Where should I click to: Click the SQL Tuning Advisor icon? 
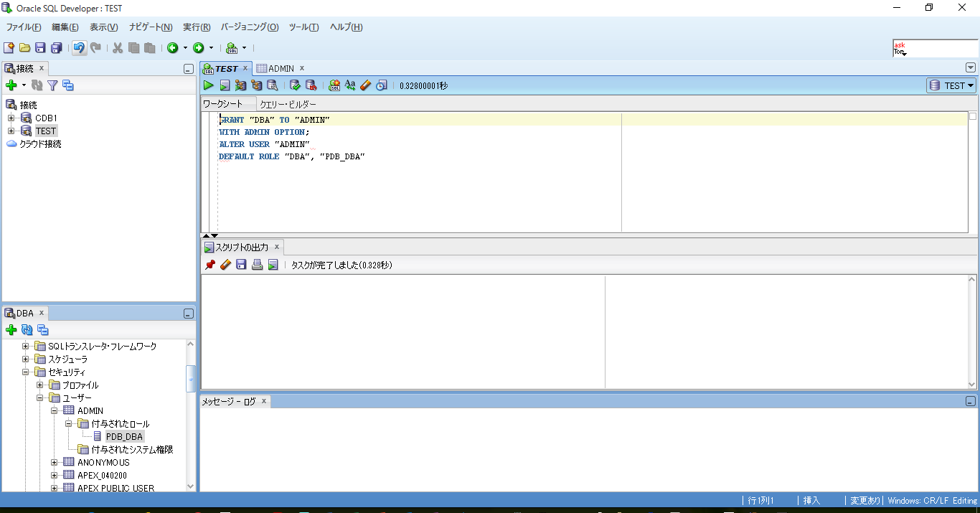[273, 85]
